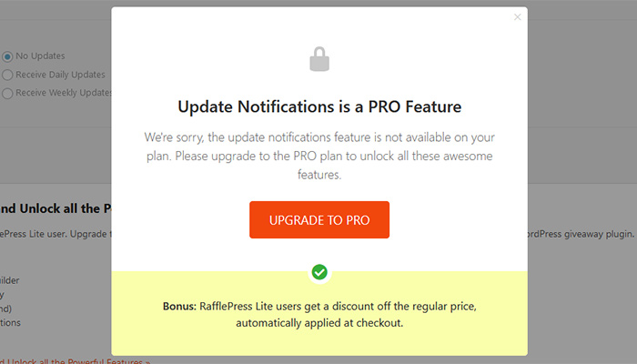Screen dimensions: 637x364
Task: Click the gray overlay outside the popup
Action: (x=581, y=122)
